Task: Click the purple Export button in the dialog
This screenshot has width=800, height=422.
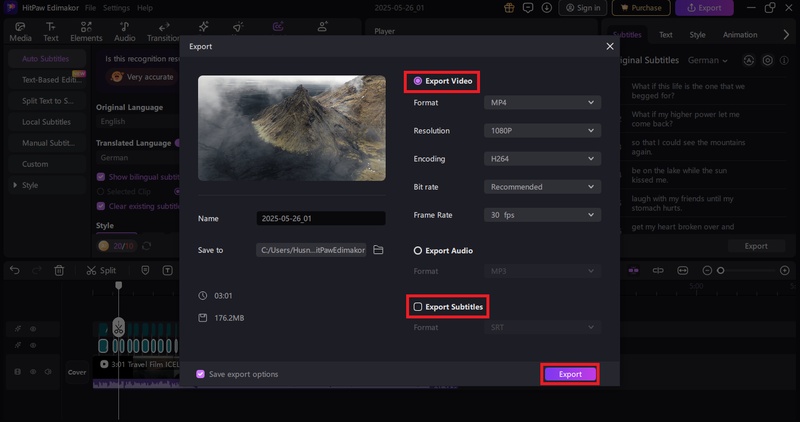Action: (x=570, y=374)
